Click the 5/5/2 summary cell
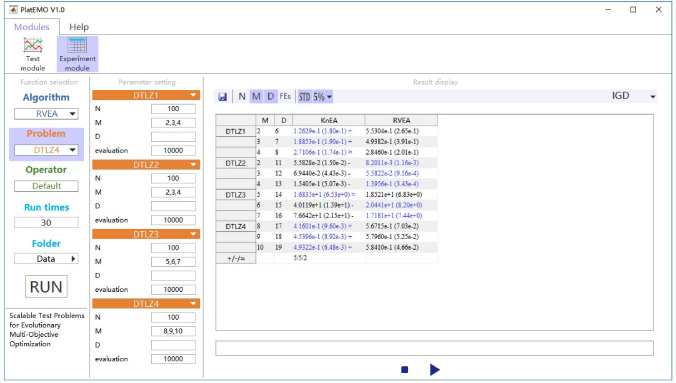The image size is (676, 383). click(x=329, y=258)
